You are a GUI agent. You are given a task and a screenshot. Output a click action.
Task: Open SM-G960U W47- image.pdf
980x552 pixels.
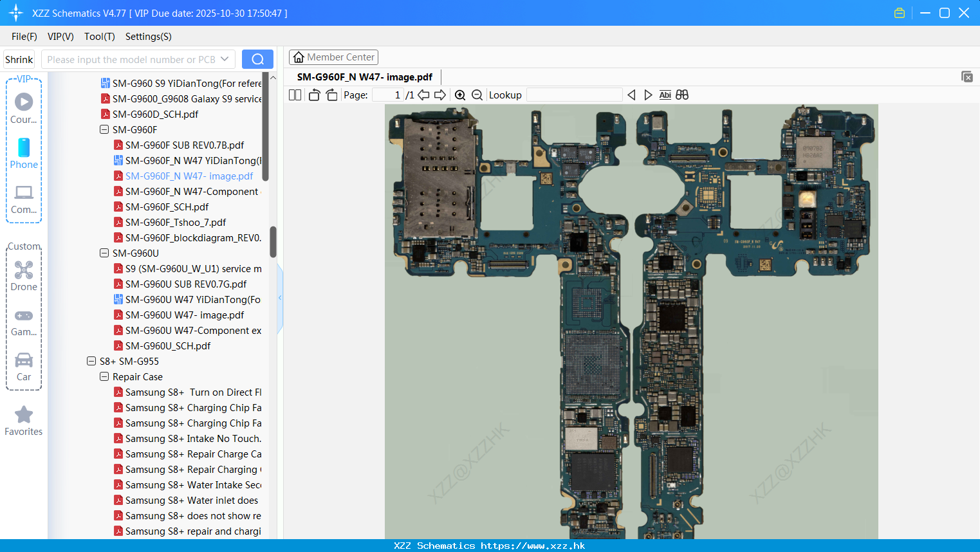185,315
